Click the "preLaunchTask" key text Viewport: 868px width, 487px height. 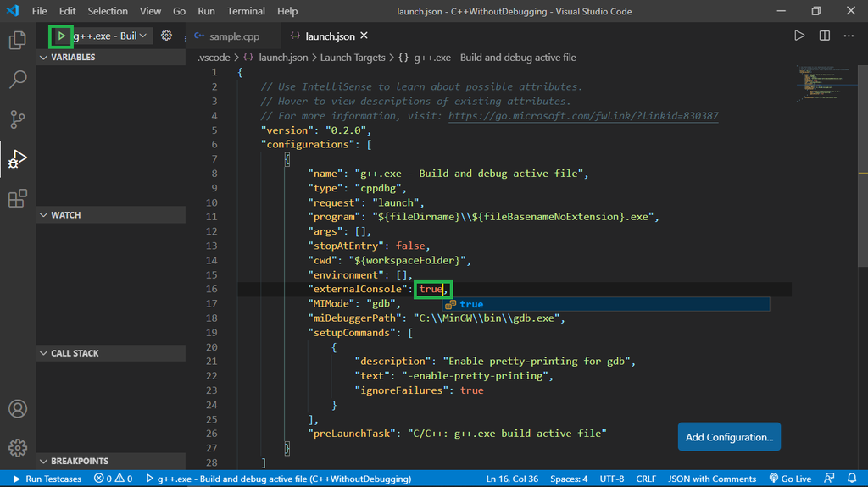(352, 434)
